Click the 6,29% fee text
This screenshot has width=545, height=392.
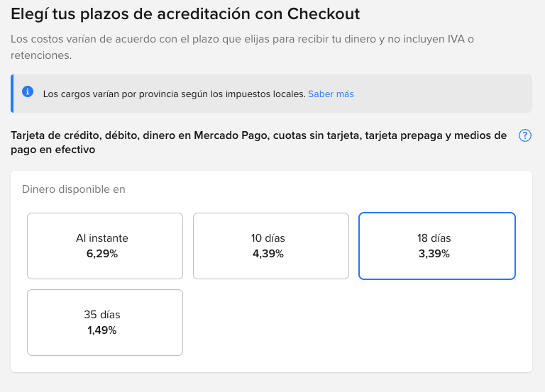point(102,254)
